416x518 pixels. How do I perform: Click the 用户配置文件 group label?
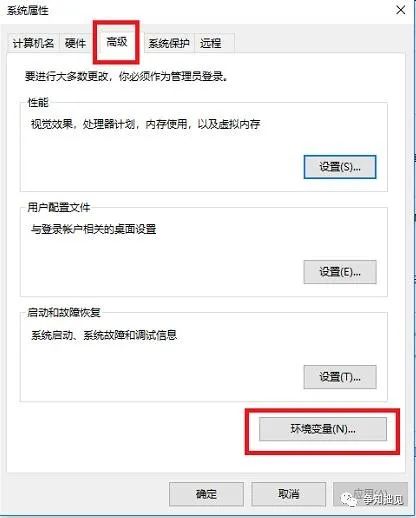(x=59, y=207)
